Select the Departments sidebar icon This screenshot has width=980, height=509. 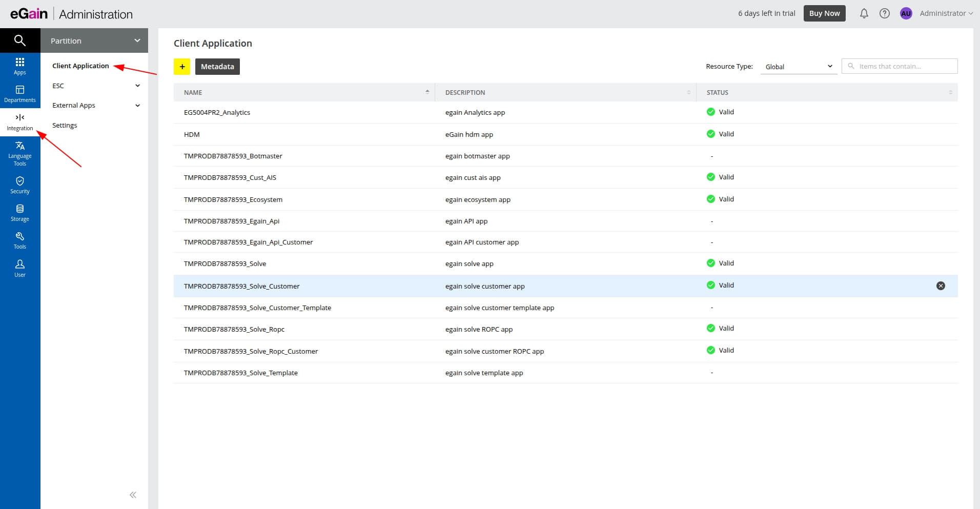[x=19, y=93]
